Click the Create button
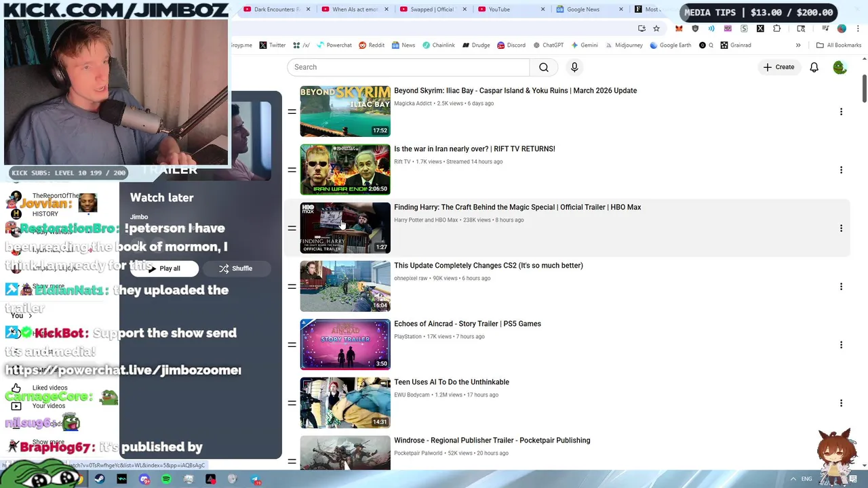Image resolution: width=868 pixels, height=488 pixels. click(x=778, y=67)
